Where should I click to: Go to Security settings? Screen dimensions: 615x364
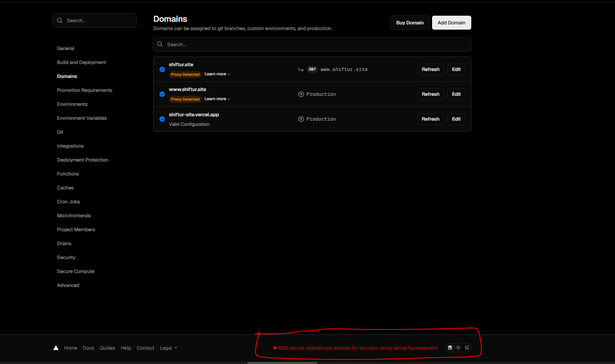pyautogui.click(x=66, y=257)
